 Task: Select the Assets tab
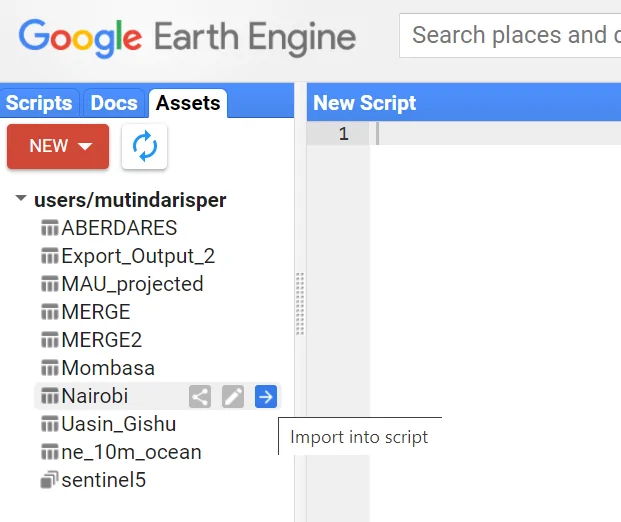(x=188, y=103)
